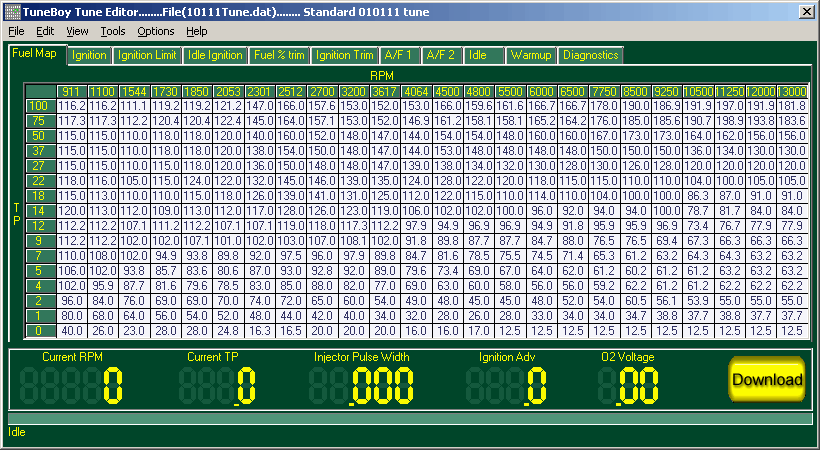The height and width of the screenshot is (450, 820).
Task: Select the 13000 RPM column header
Action: tap(792, 92)
